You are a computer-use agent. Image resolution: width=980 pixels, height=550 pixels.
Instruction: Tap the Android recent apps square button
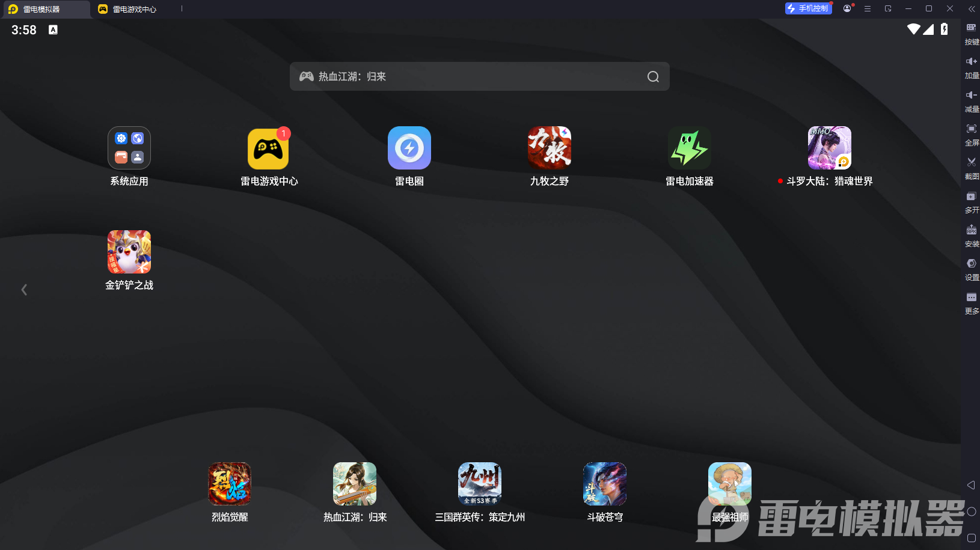pyautogui.click(x=971, y=538)
